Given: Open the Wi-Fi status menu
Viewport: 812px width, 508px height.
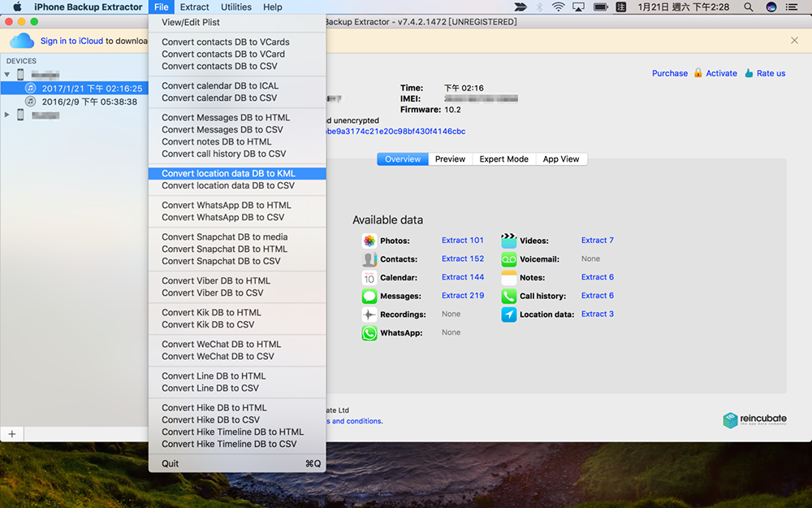Looking at the screenshot, I should tap(559, 7).
